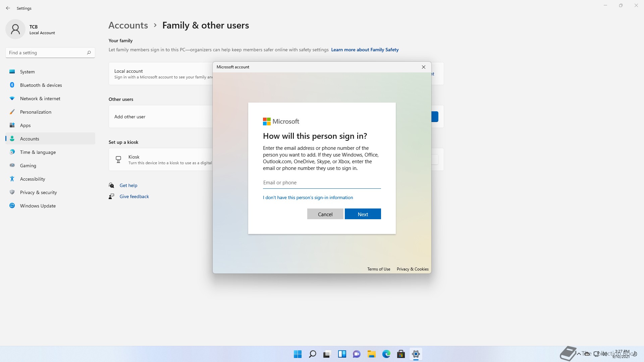Go to Gaming settings
644x362 pixels.
coord(50,166)
